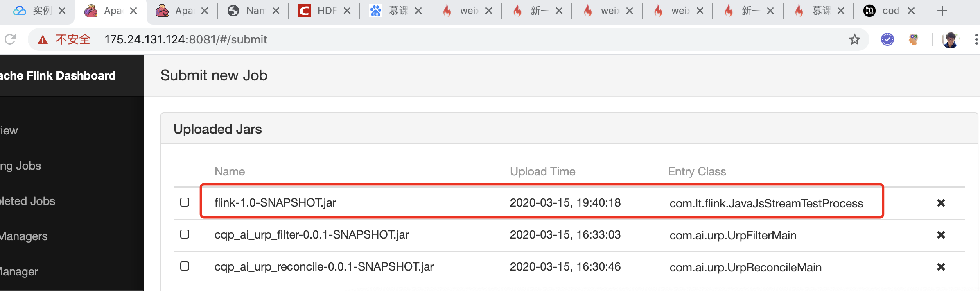Select the cqp_ai_urp_reconcile-0.0.1-SNAPSHOT.jar name
980x291 pixels.
[324, 266]
